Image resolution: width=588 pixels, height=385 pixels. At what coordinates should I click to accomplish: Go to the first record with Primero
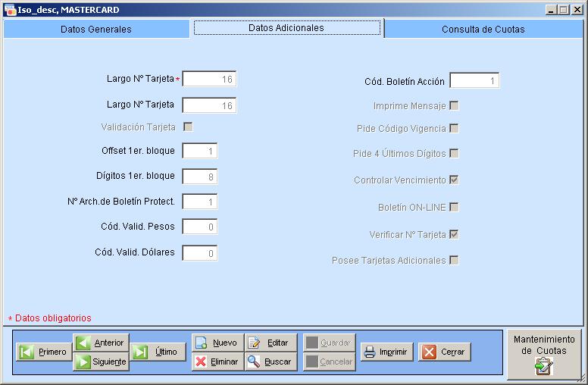tap(43, 352)
